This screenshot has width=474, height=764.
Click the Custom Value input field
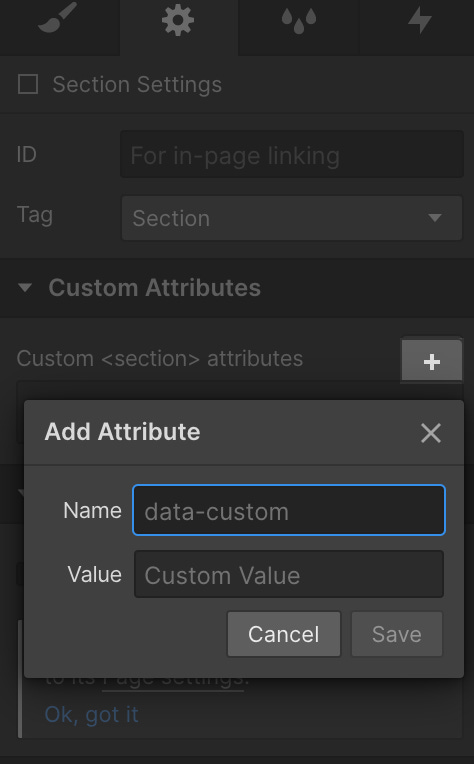point(289,574)
